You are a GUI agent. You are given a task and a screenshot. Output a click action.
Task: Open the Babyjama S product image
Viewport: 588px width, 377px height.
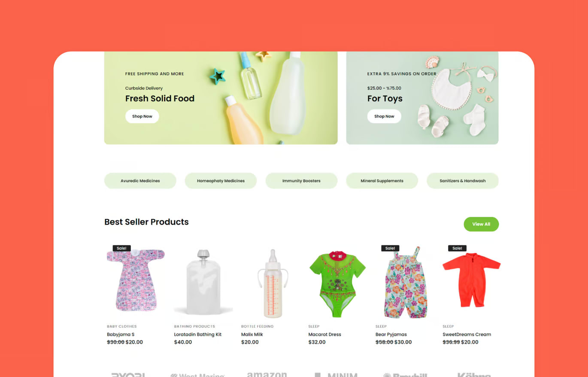(136, 280)
